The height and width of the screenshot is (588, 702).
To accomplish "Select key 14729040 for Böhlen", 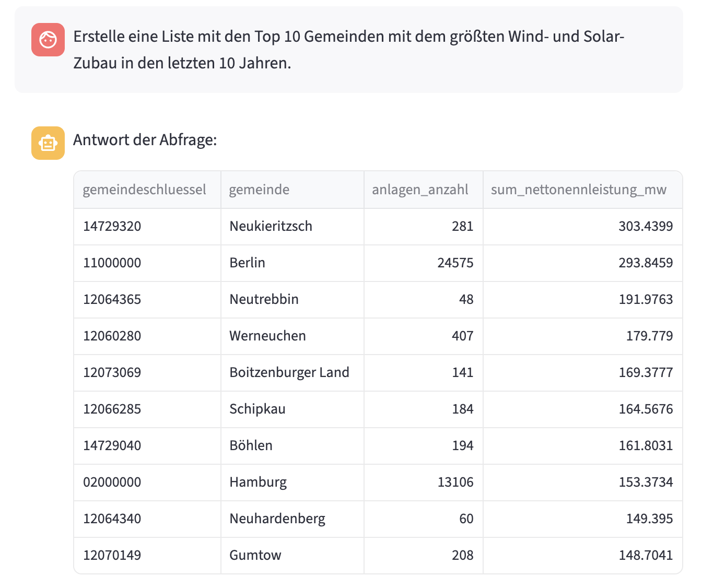I will pos(147,446).
